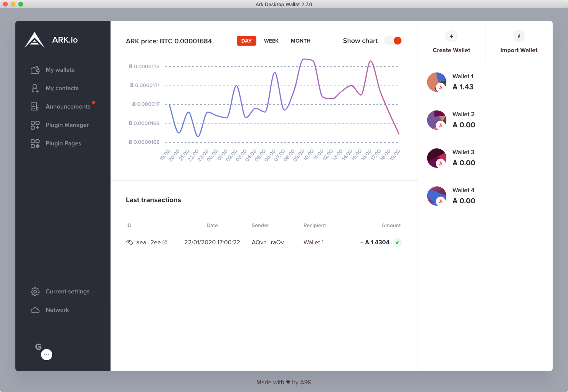
Task: Click the Plugin Manager grid icon
Action: click(35, 125)
